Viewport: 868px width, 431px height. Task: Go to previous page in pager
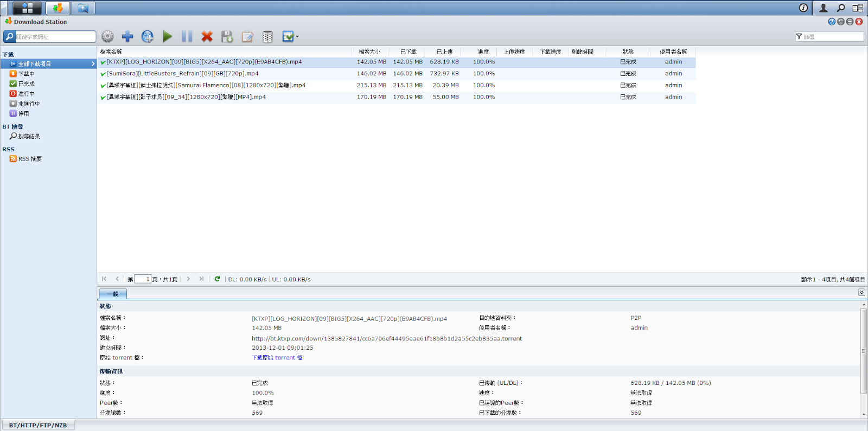(117, 279)
